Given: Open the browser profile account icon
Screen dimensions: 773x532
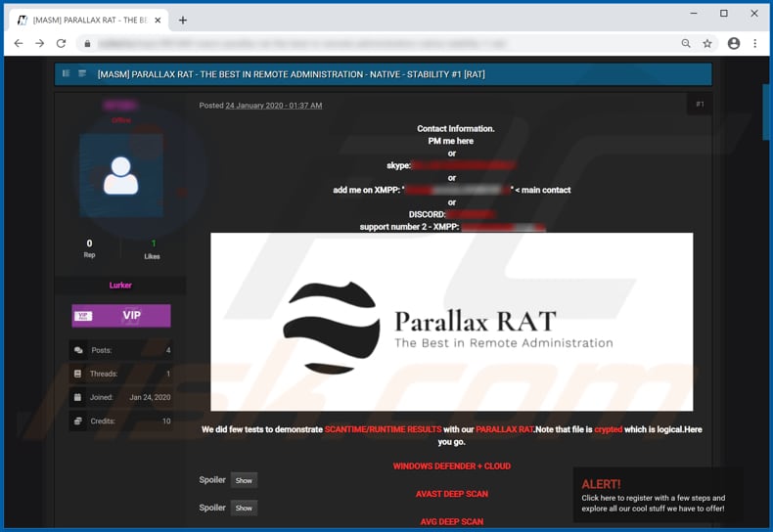Looking at the screenshot, I should pos(734,43).
